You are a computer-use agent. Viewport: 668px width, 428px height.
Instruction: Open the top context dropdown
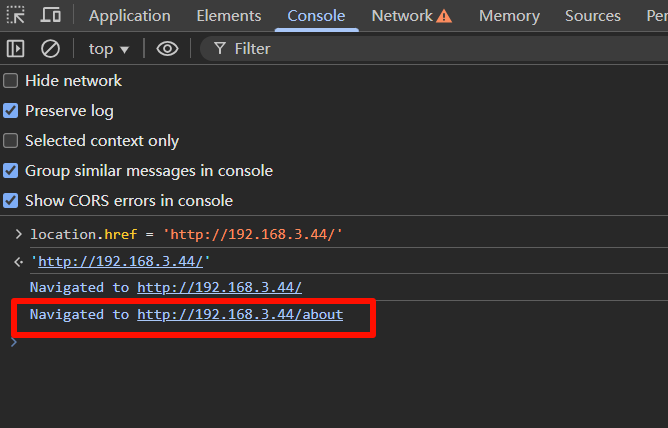(x=109, y=48)
